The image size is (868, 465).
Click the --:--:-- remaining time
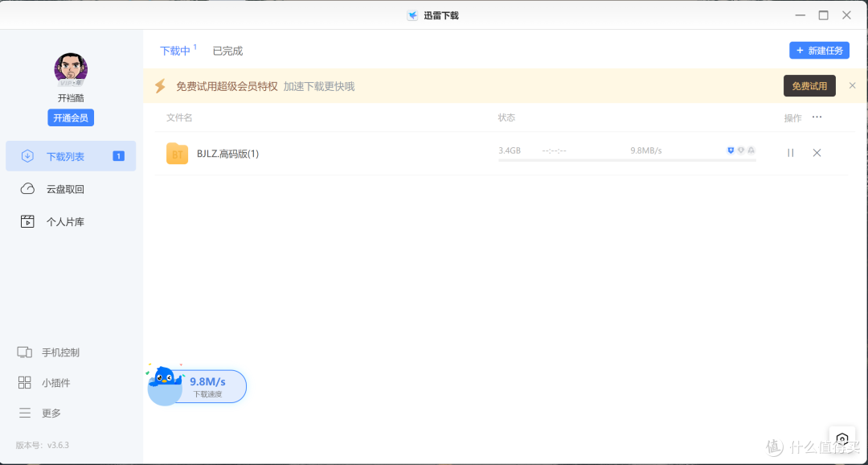point(554,150)
